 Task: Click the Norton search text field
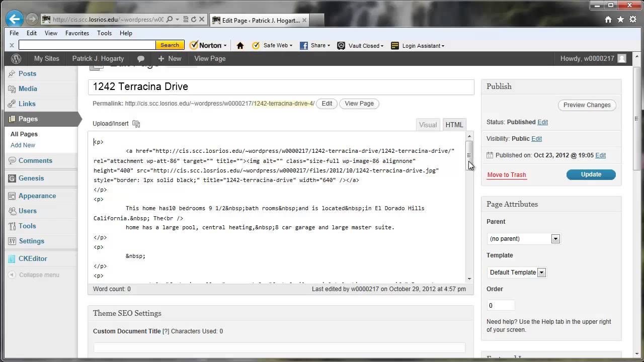point(88,45)
